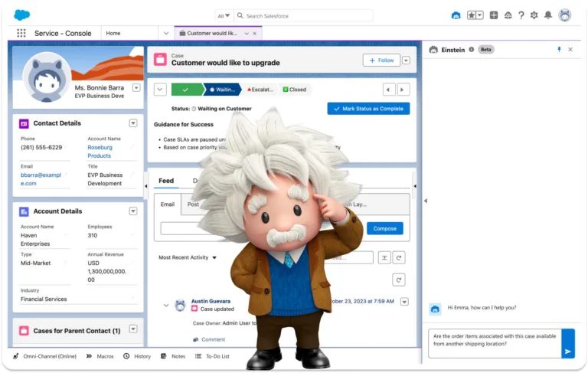Open the Contact Details card menu
Image resolution: width=588 pixels, height=373 pixels.
[133, 123]
